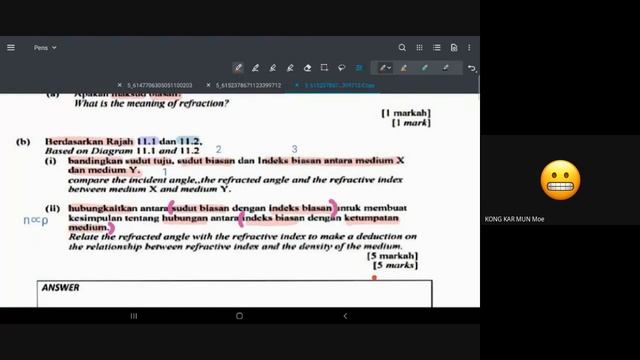Image resolution: width=640 pixels, height=360 pixels.
Task: Tap the Android recent apps button
Action: (x=134, y=316)
